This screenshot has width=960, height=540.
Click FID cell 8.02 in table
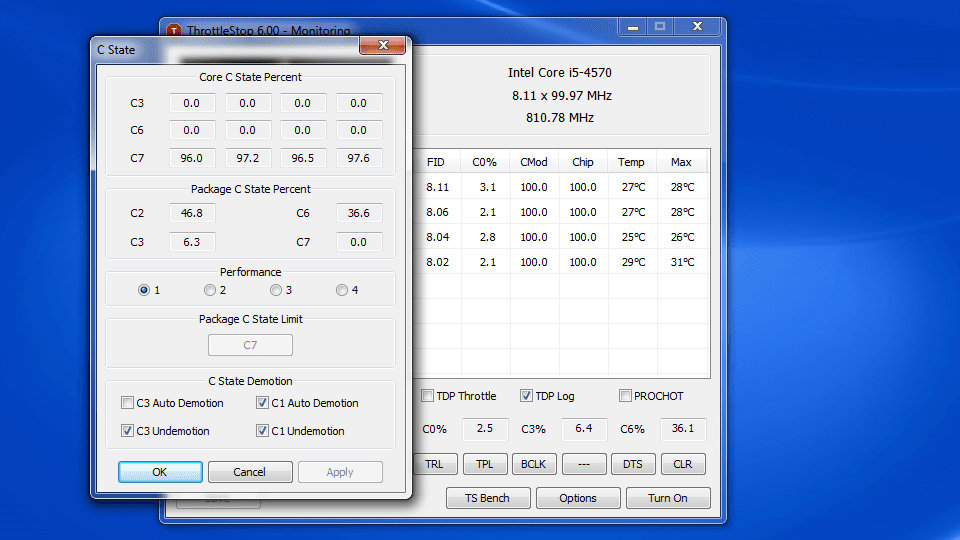coord(437,262)
